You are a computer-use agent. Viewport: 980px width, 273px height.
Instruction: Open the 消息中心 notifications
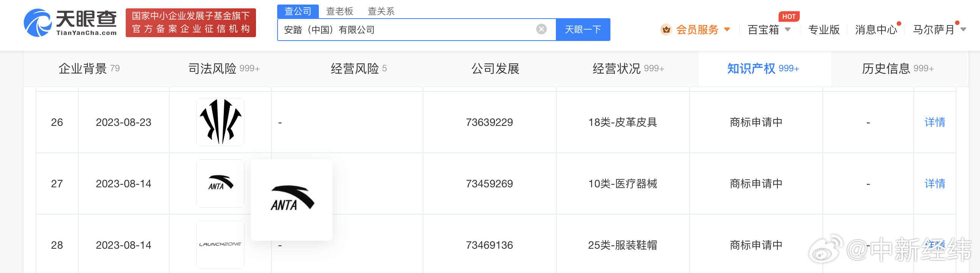click(876, 30)
